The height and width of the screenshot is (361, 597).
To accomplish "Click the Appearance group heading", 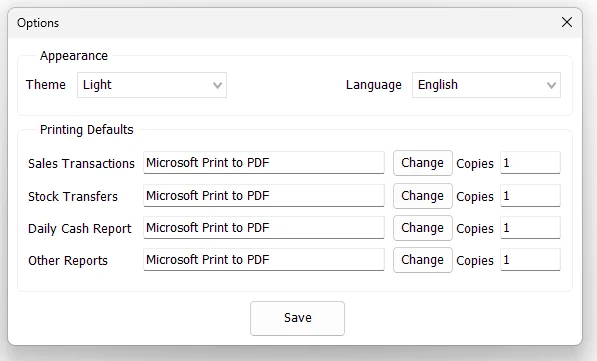I will 74,56.
